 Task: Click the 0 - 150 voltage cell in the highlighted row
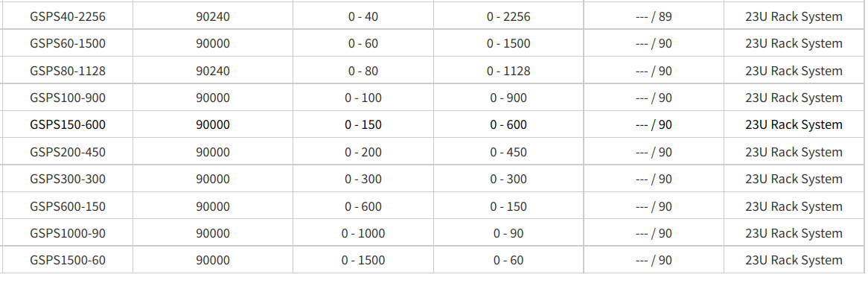[363, 124]
